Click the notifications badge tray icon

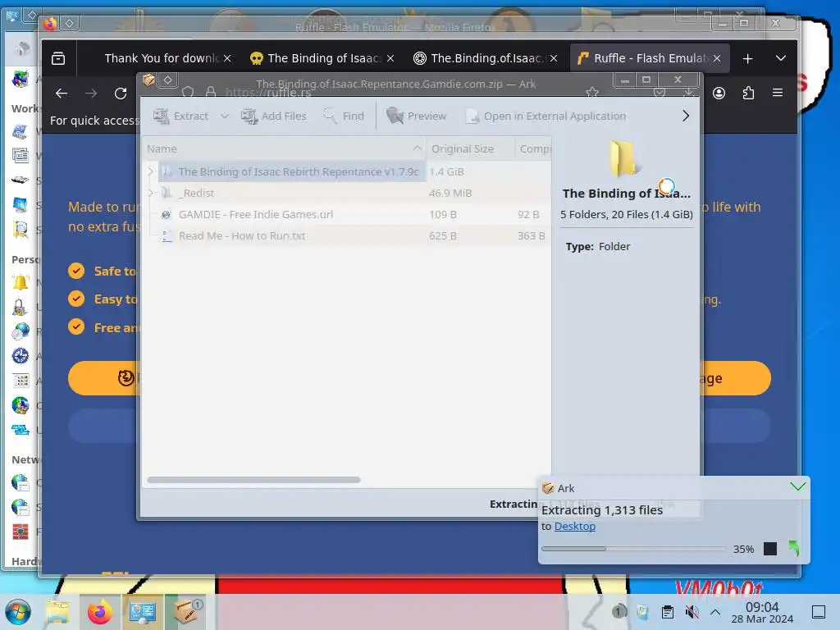click(619, 611)
